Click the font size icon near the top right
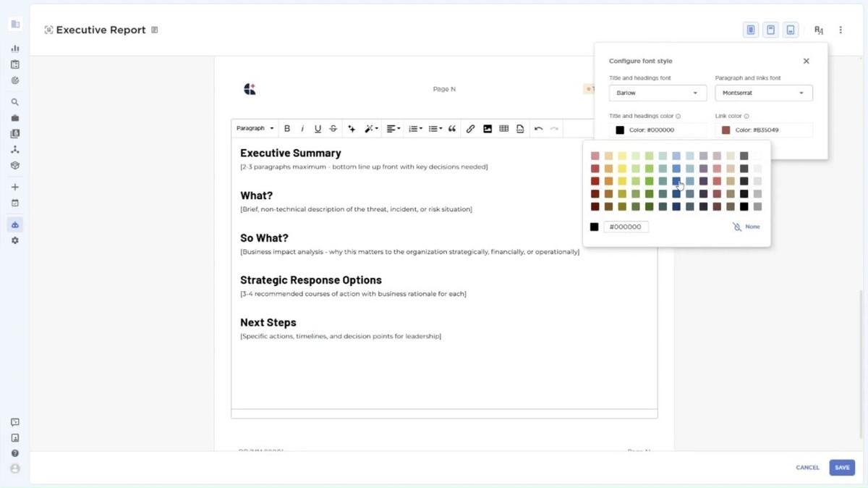 (818, 30)
